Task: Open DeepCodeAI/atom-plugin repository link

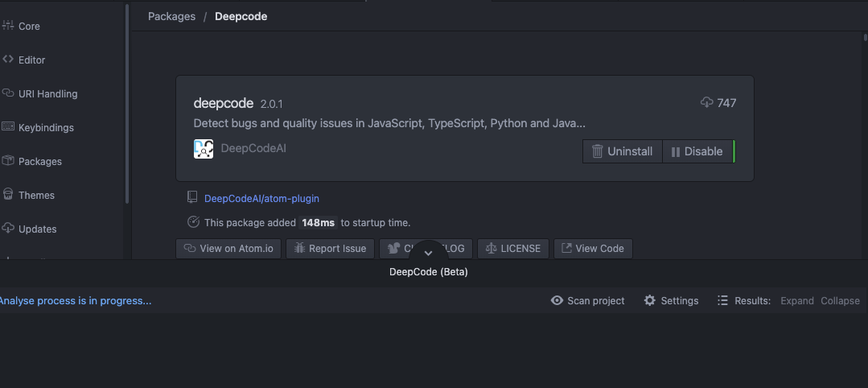Action: (x=261, y=199)
